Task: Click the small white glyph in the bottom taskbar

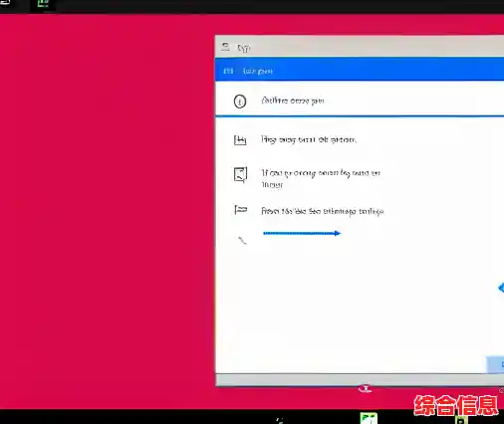Action: pos(280,421)
